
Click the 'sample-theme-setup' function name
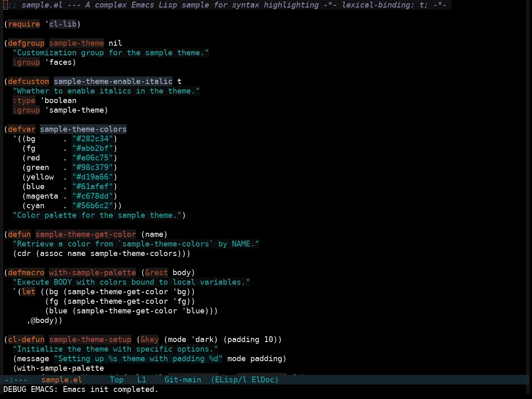(90, 340)
